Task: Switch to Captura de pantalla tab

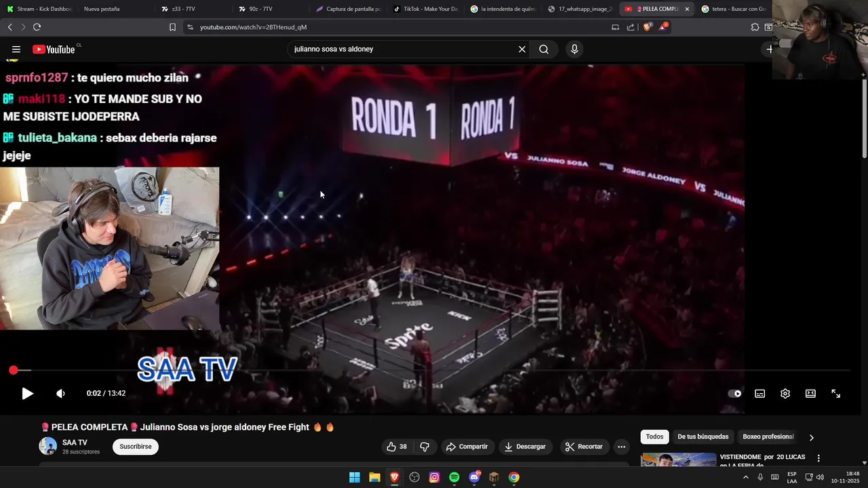Action: coord(349,9)
